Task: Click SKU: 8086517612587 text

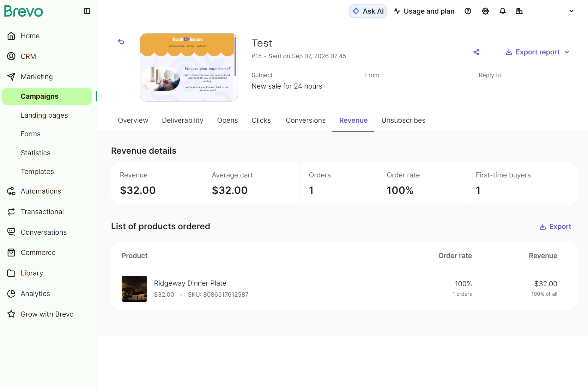Action: (x=218, y=295)
